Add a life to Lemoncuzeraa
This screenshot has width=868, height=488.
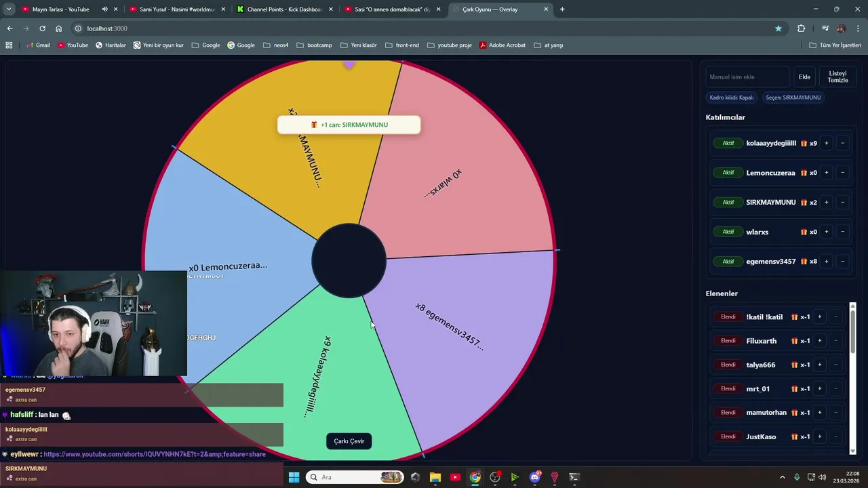[826, 173]
